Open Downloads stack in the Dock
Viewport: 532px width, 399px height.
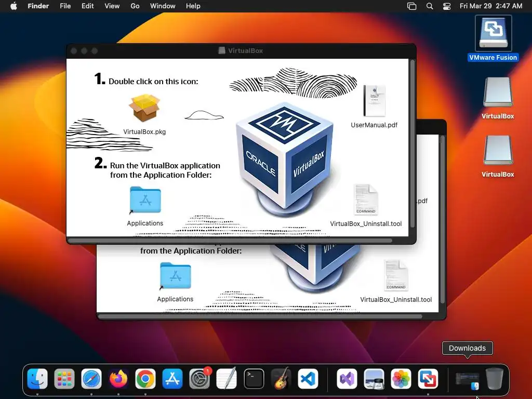pos(467,380)
